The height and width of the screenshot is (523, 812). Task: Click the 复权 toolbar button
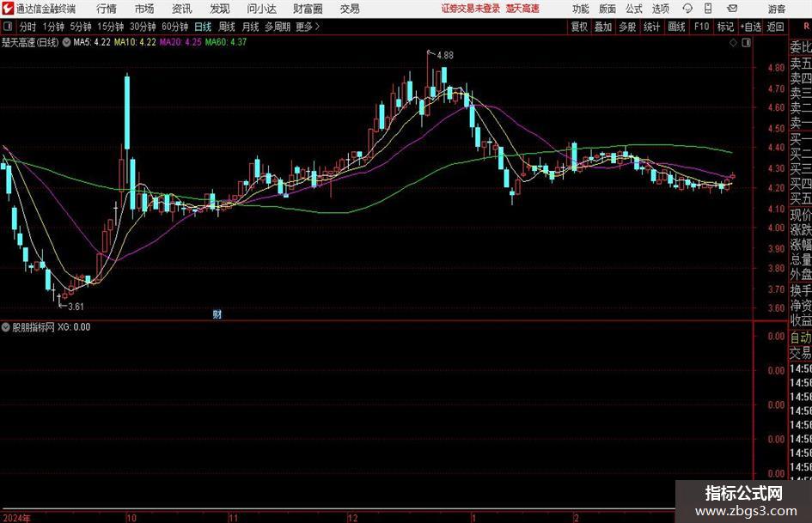coord(579,27)
